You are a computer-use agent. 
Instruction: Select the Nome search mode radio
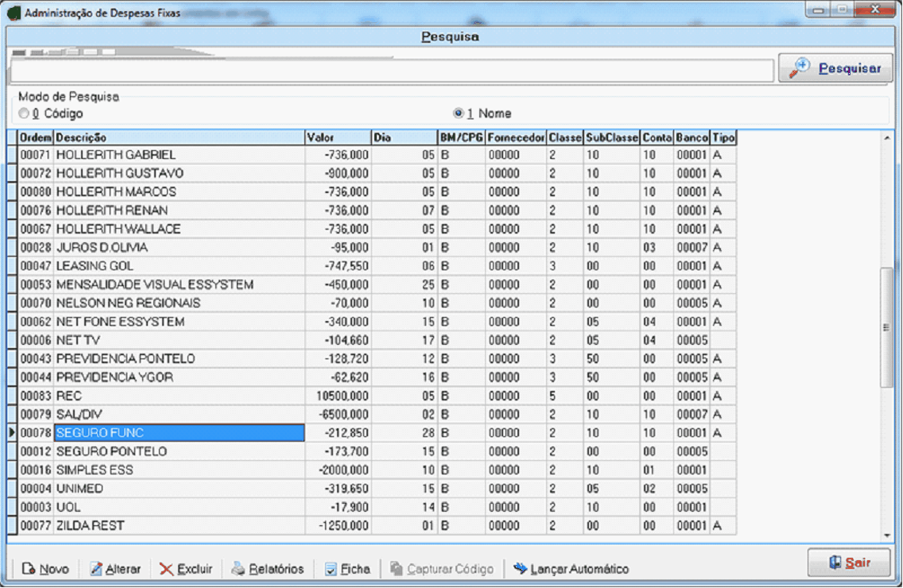pos(458,114)
